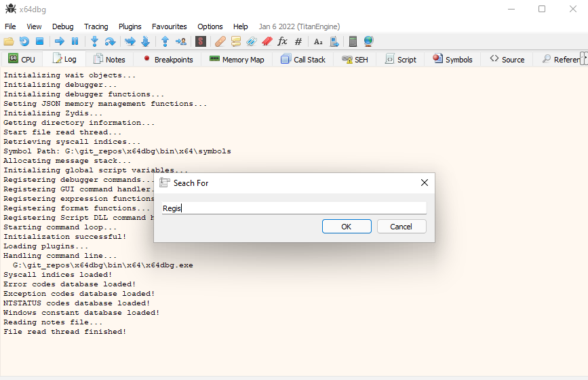This screenshot has width=588, height=380.
Task: Click the Run to user code icon
Action: click(181, 41)
